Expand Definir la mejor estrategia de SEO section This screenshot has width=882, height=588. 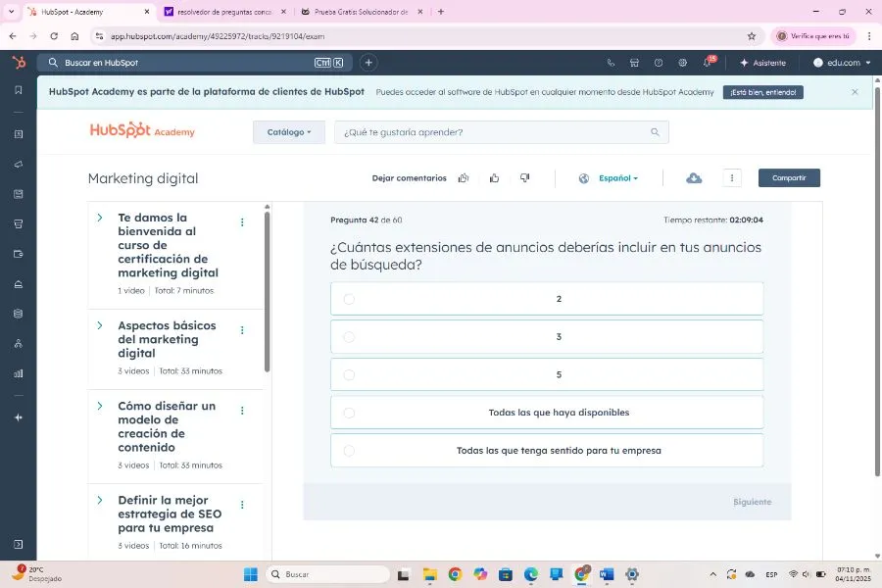pyautogui.click(x=100, y=500)
